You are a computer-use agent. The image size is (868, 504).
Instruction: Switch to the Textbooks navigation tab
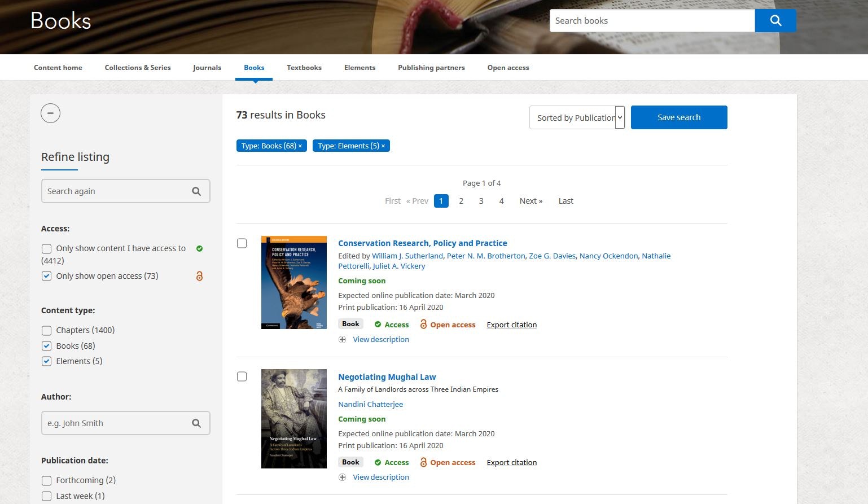[304, 68]
